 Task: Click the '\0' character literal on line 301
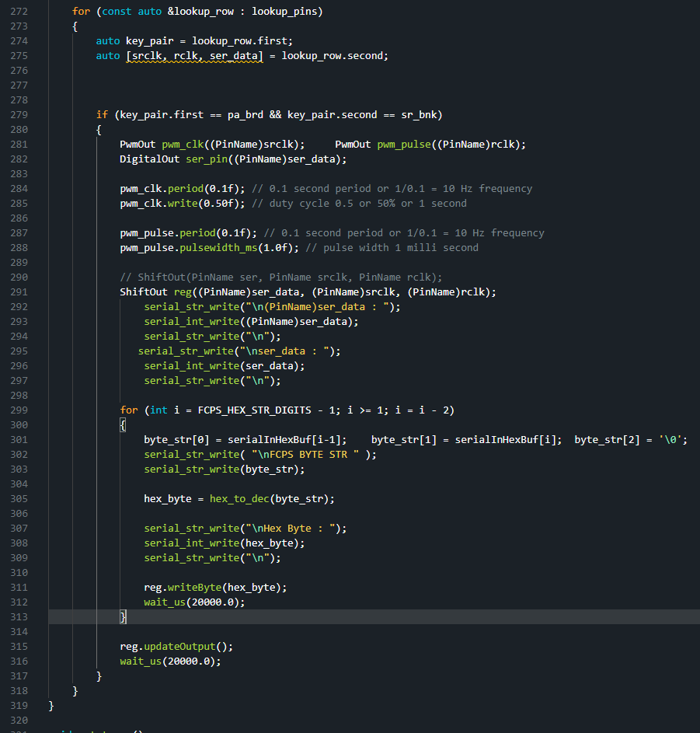[670, 440]
